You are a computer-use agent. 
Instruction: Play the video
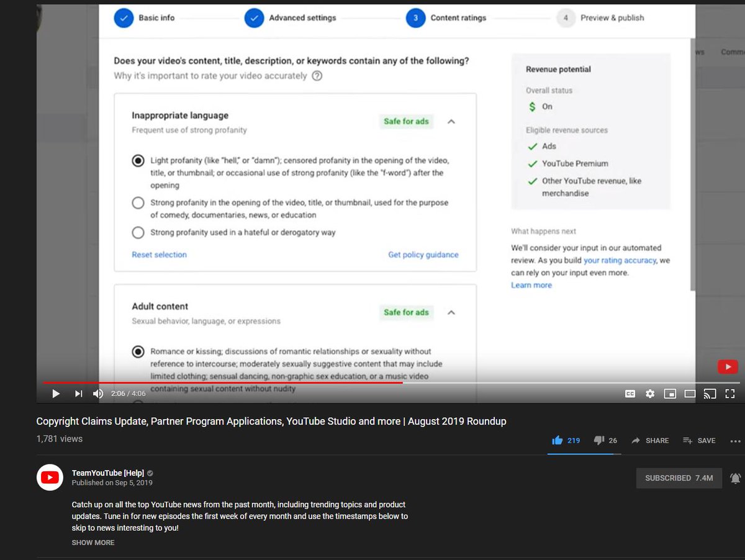tap(56, 394)
